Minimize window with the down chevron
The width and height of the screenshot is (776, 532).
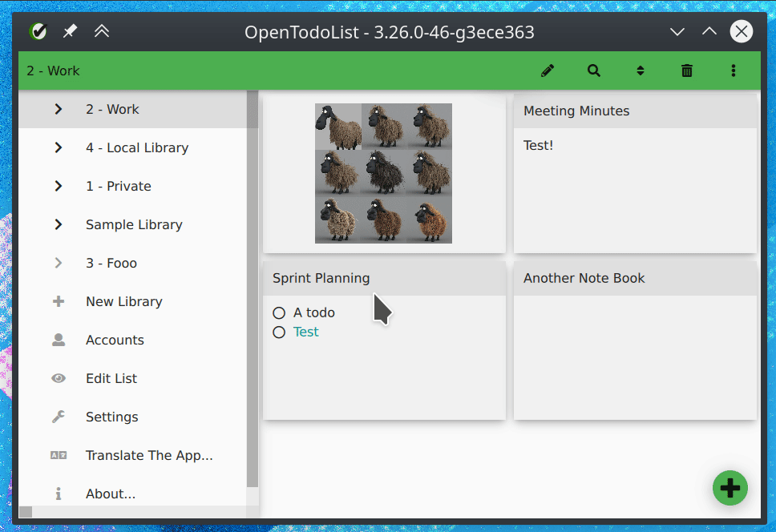click(x=677, y=31)
